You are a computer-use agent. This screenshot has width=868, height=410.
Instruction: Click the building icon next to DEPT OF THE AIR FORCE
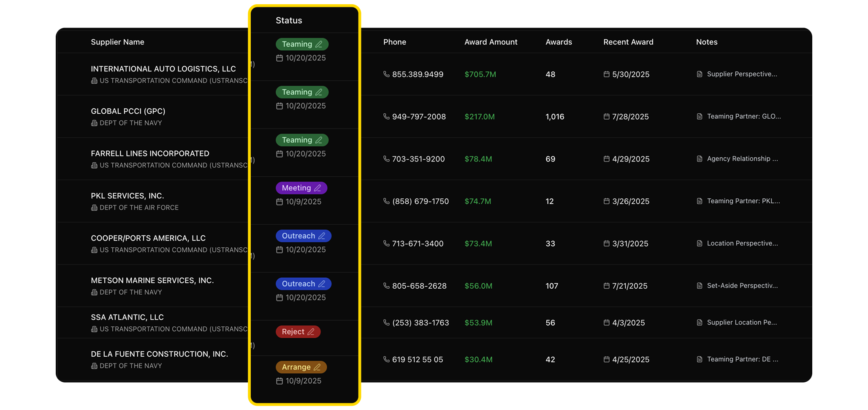click(94, 208)
